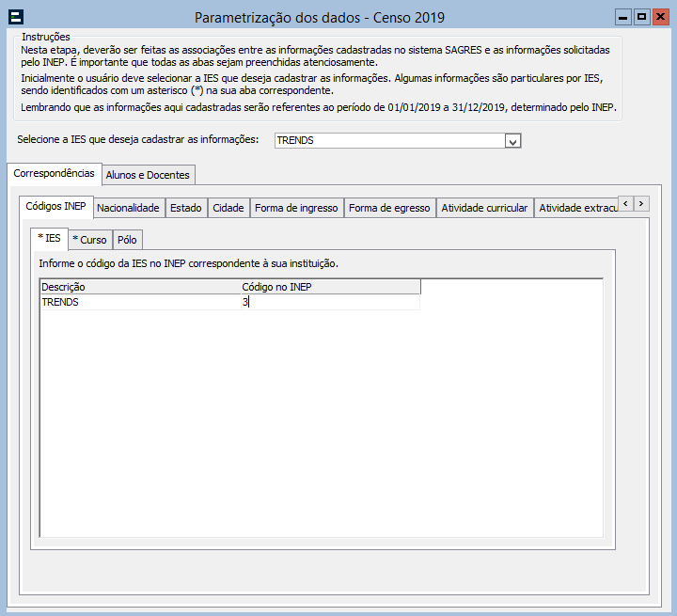Screen dimensions: 677x616
Task: Open the IES selection dropdown arrow
Action: point(512,141)
